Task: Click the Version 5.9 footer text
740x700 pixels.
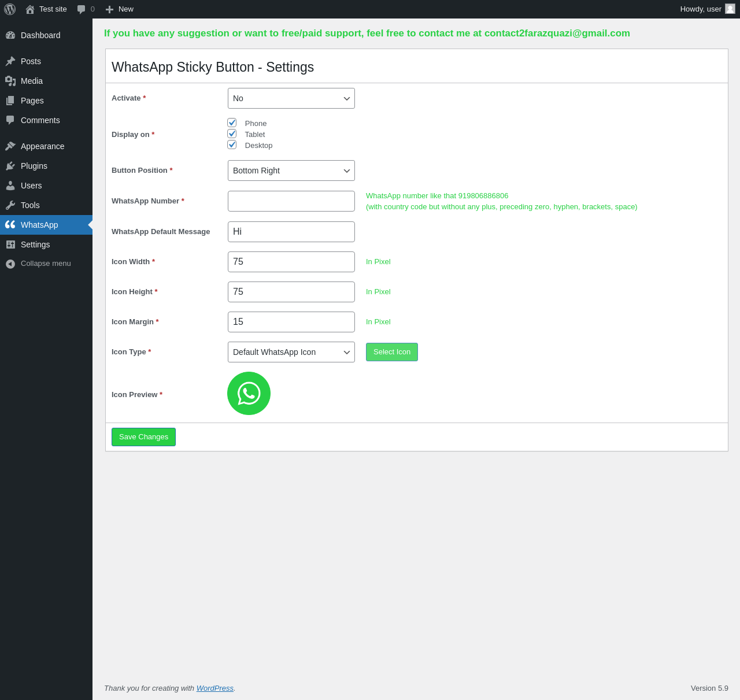Action: [709, 688]
